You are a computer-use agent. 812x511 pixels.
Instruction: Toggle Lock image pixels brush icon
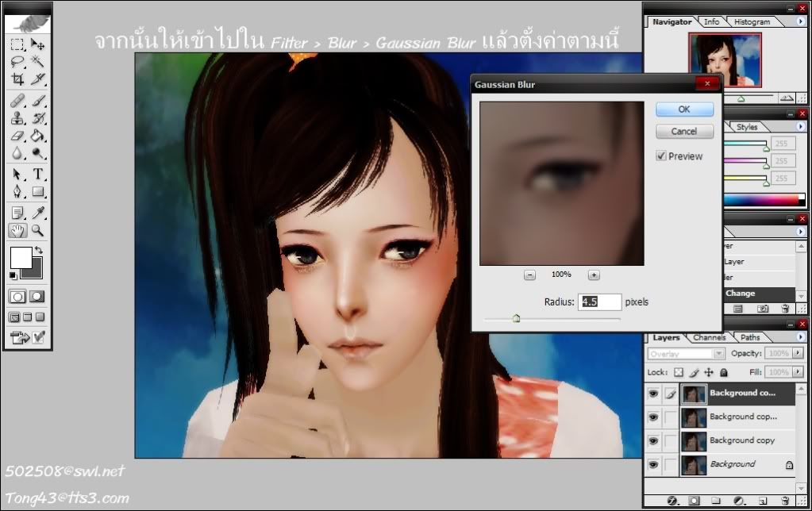[x=694, y=372]
